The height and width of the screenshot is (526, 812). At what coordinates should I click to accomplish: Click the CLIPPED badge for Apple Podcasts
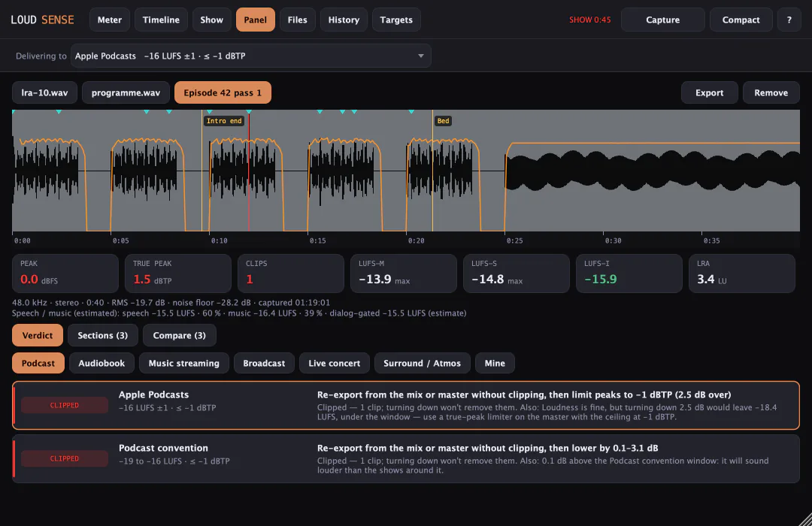point(65,405)
